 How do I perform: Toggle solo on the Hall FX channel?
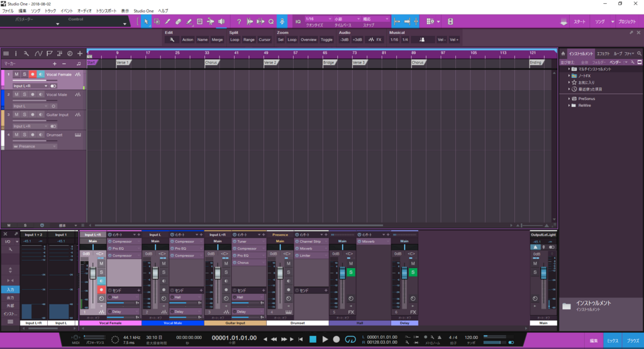[x=351, y=272]
